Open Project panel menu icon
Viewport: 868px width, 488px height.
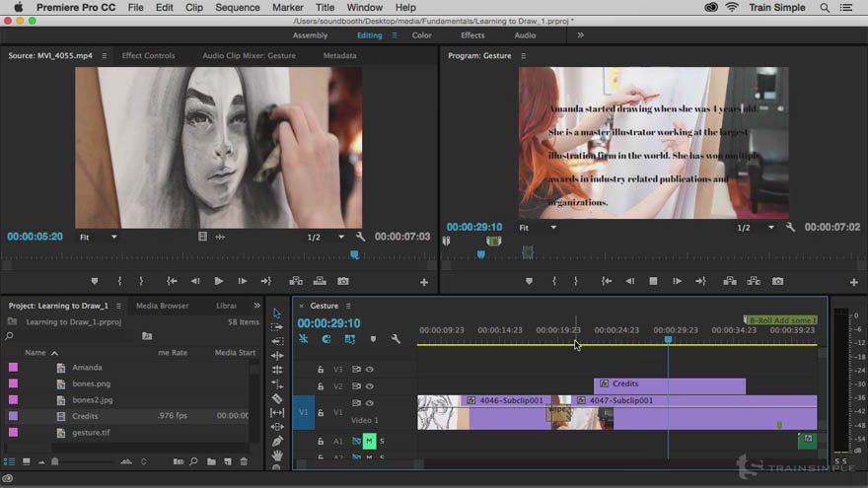pos(118,306)
